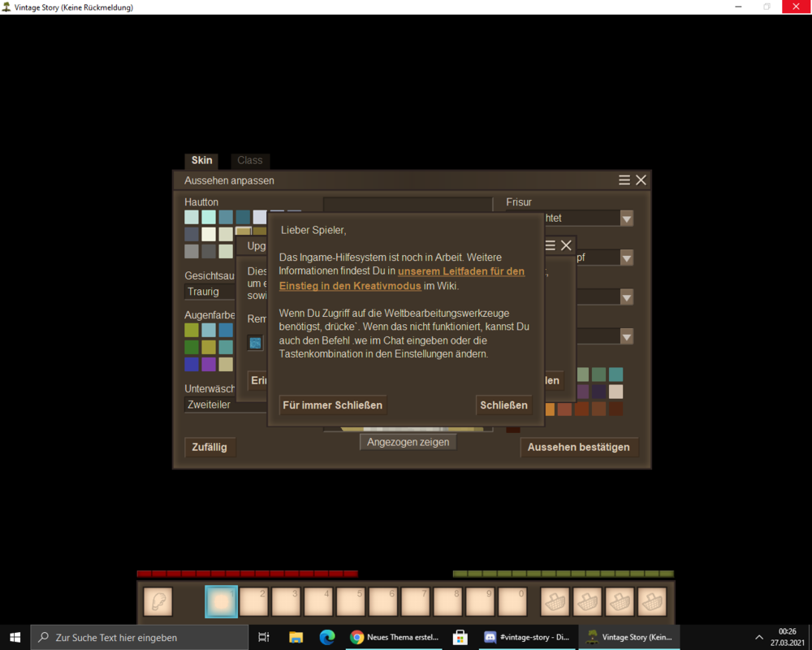The height and width of the screenshot is (650, 812).
Task: Click the hamburger menu icon on the help popup
Action: [x=550, y=245]
